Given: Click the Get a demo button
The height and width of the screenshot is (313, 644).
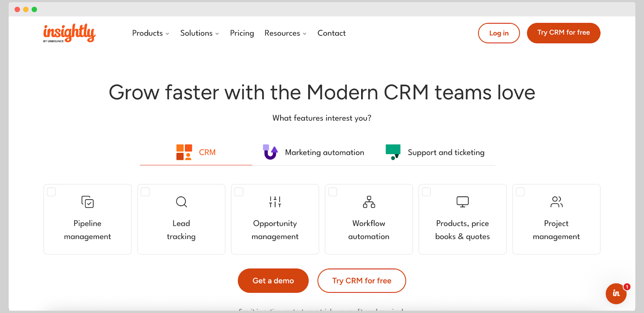Looking at the screenshot, I should (273, 281).
